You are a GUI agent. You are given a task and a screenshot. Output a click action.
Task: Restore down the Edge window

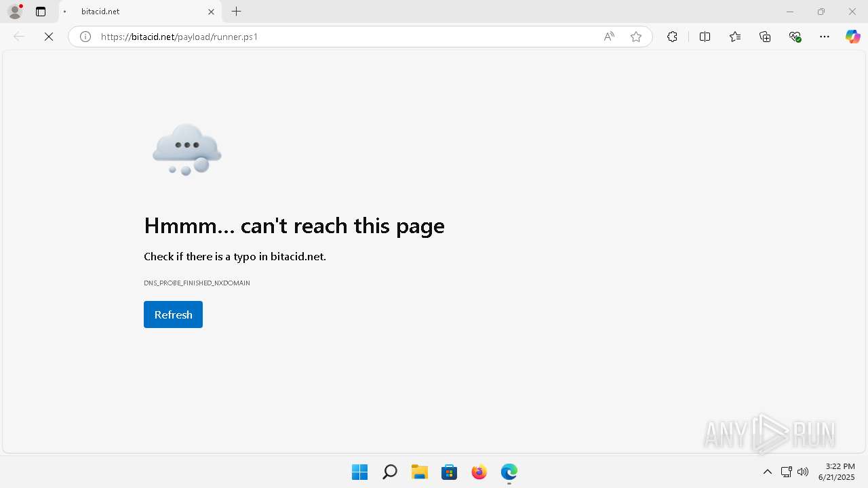point(821,12)
